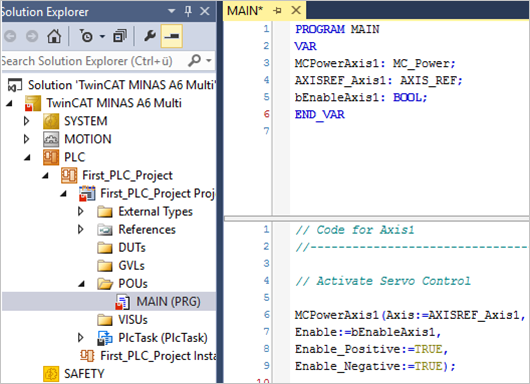Click the VAR keyword line
Viewport: 530px width, 384px height.
tap(306, 46)
